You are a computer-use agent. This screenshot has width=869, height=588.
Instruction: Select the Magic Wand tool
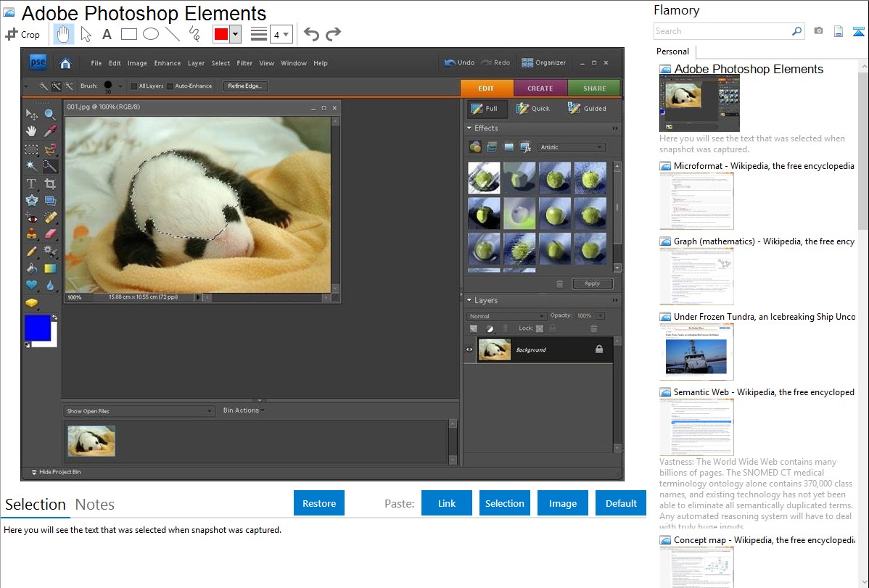(32, 166)
